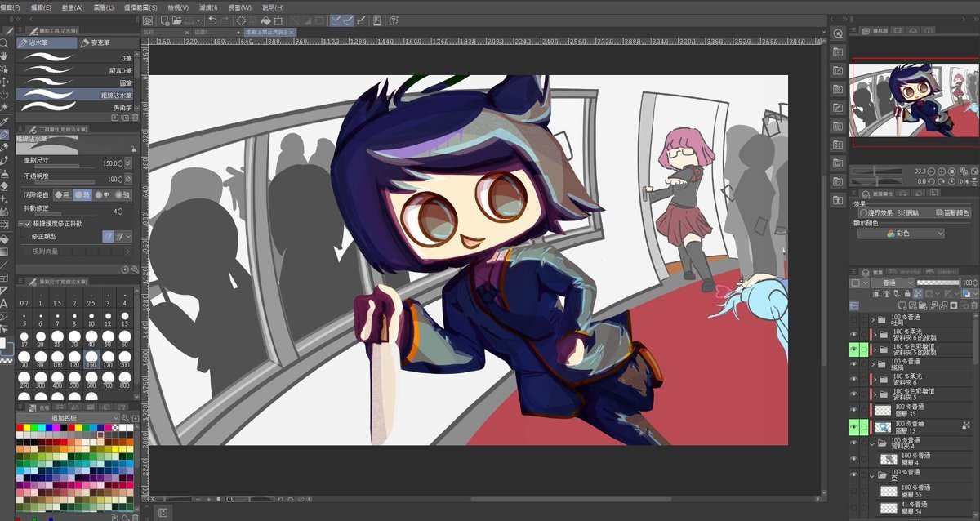The image size is (980, 521).
Task: Select the auto-select magic wand tool
Action: click(x=5, y=107)
